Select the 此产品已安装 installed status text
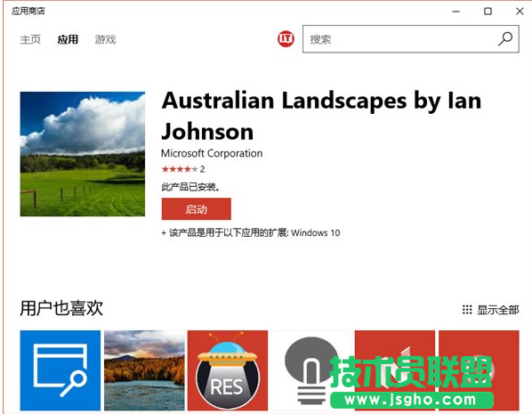This screenshot has height=414, width=532. click(x=190, y=186)
